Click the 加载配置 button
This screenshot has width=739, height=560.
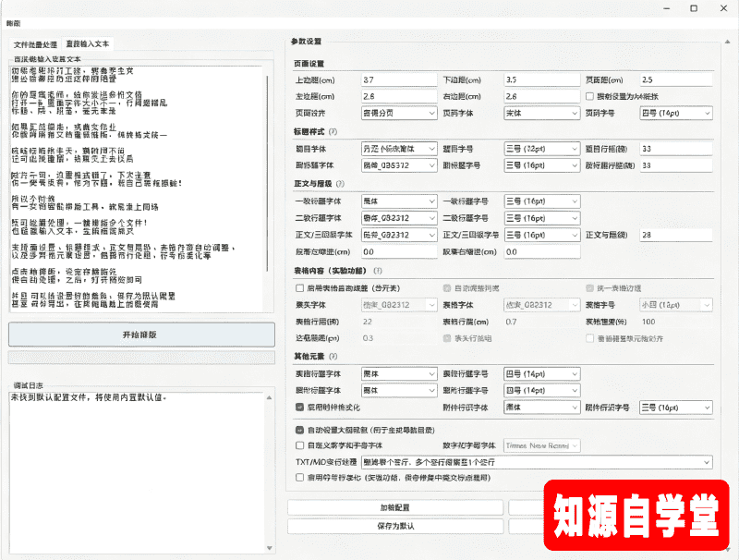point(395,507)
